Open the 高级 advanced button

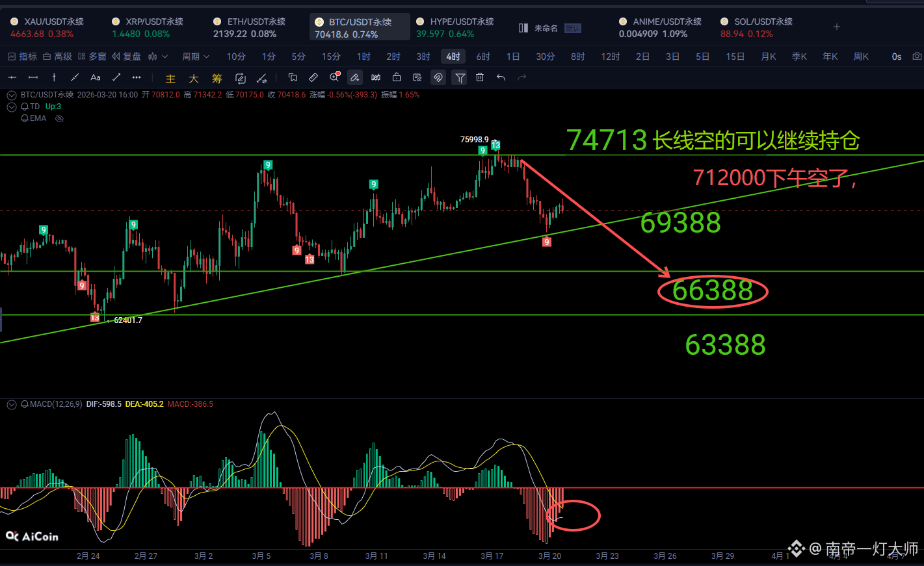[57, 57]
